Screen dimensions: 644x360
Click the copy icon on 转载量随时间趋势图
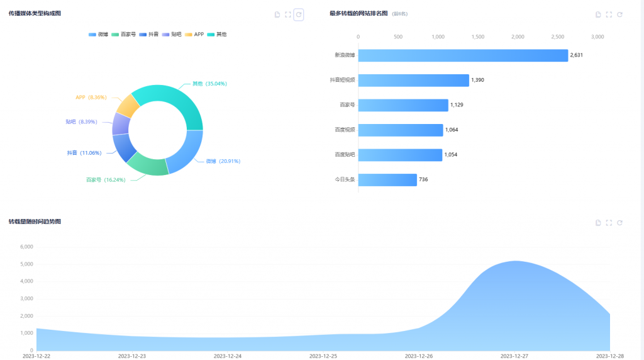(598, 223)
